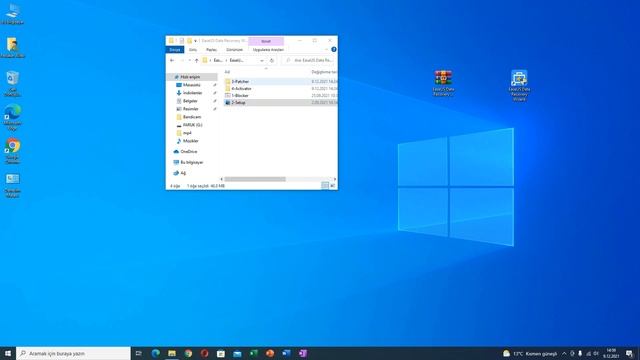Select the 3-Patcher folder
Image resolution: width=640 pixels, height=360 pixels.
(x=240, y=82)
